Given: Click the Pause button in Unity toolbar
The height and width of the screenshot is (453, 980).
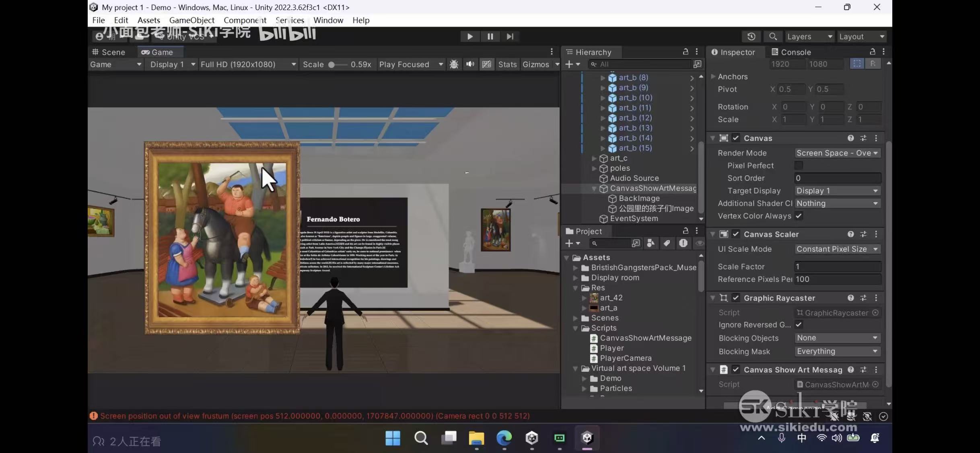Looking at the screenshot, I should (x=490, y=37).
